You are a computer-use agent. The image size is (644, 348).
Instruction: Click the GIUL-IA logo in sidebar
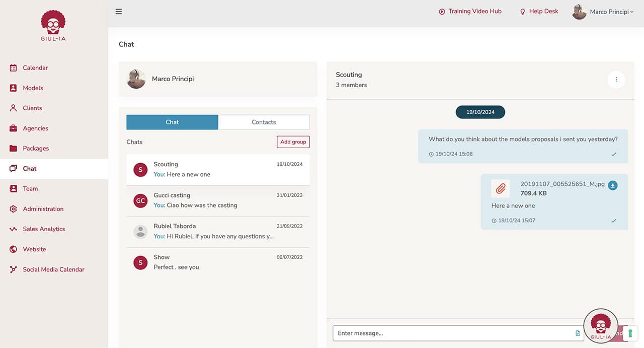[53, 26]
